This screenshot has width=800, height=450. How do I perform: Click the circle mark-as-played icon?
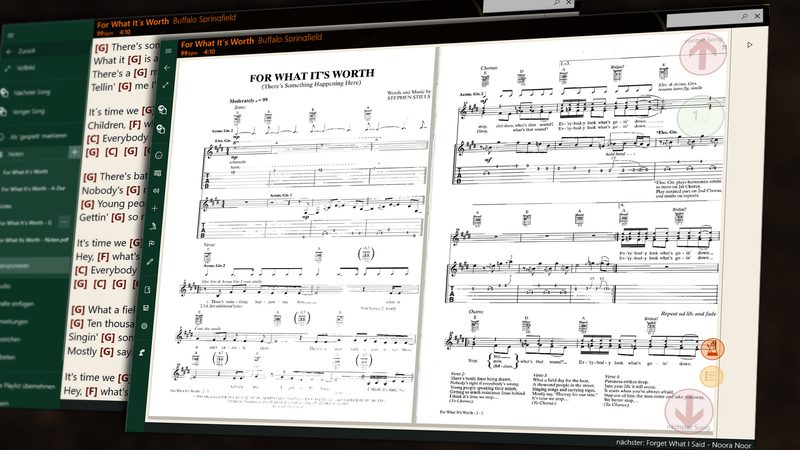click(x=159, y=155)
